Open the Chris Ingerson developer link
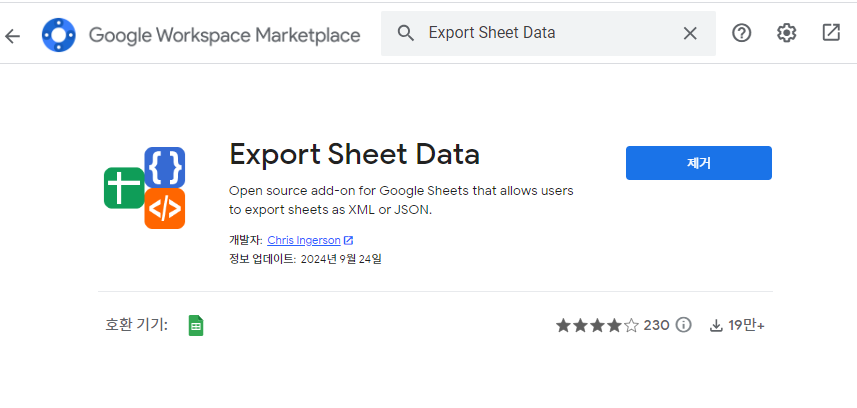The image size is (857, 408). [x=304, y=240]
